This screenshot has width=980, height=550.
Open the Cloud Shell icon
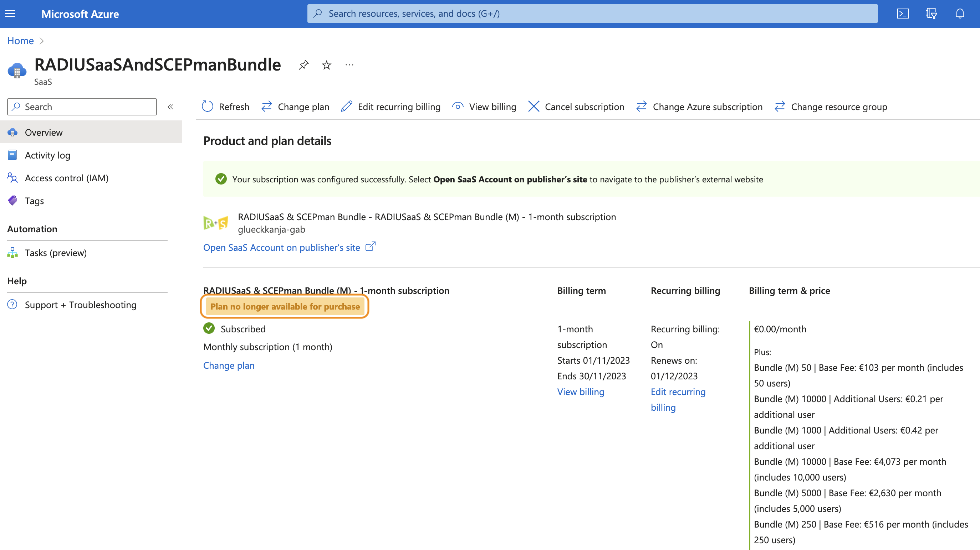pos(902,14)
